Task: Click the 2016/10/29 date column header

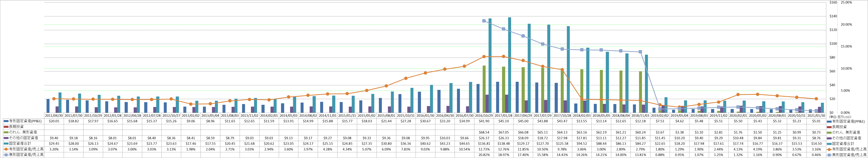Action: coord(484,116)
